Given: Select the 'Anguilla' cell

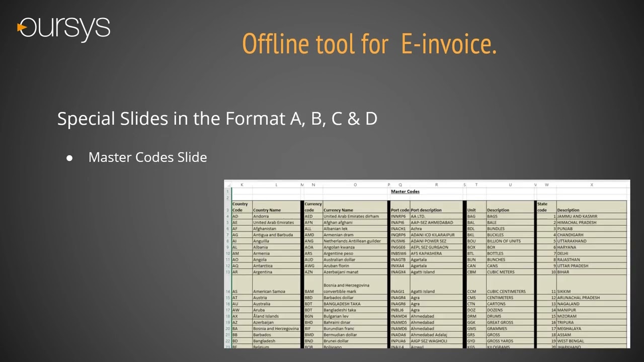Looking at the screenshot, I should (276, 241).
